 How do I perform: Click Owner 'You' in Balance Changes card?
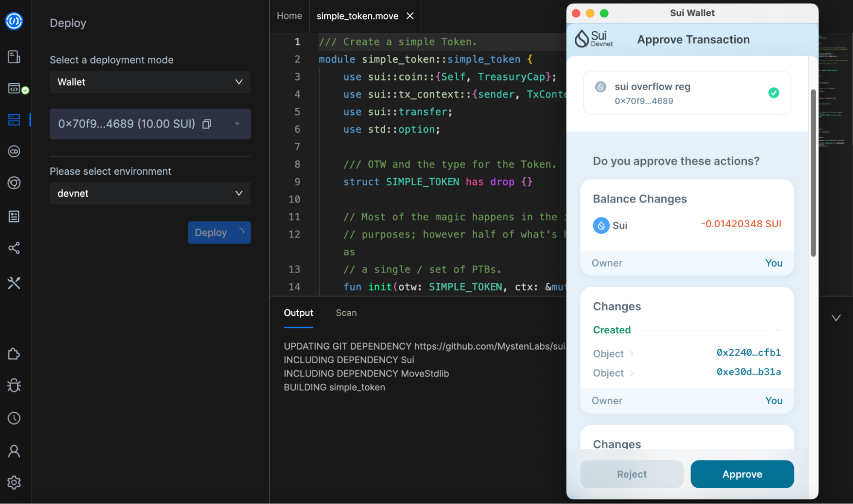tap(773, 263)
